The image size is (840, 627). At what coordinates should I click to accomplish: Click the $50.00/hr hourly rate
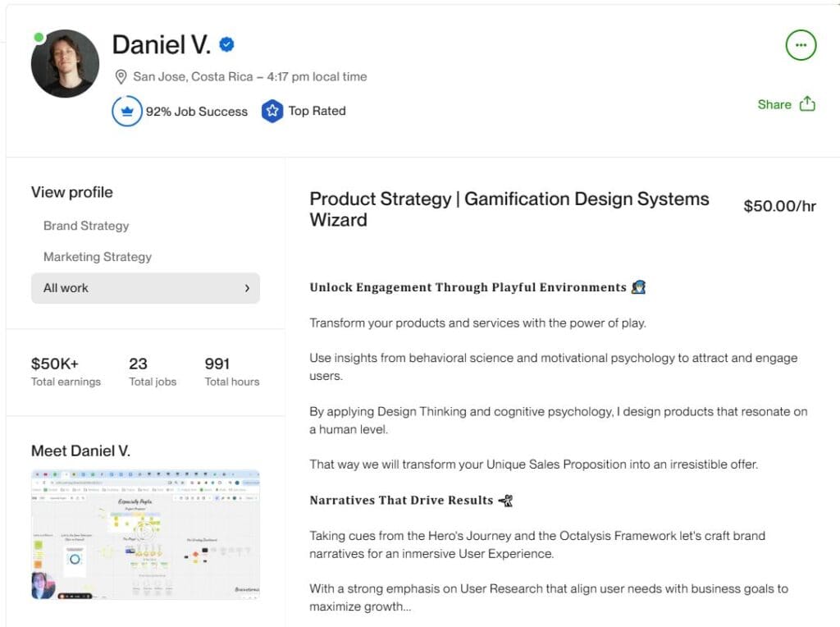click(x=779, y=206)
